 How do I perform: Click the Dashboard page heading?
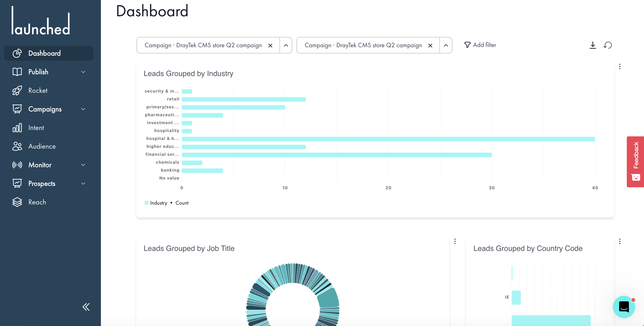[152, 11]
